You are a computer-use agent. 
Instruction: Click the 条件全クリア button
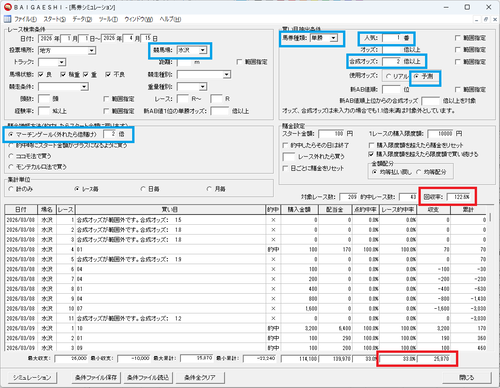coord(200,378)
